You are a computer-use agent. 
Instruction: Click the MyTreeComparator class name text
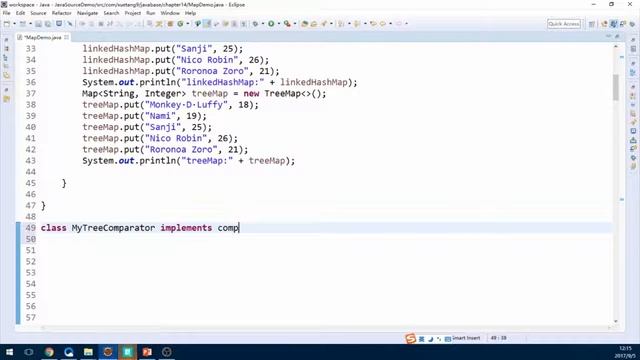click(x=113, y=228)
